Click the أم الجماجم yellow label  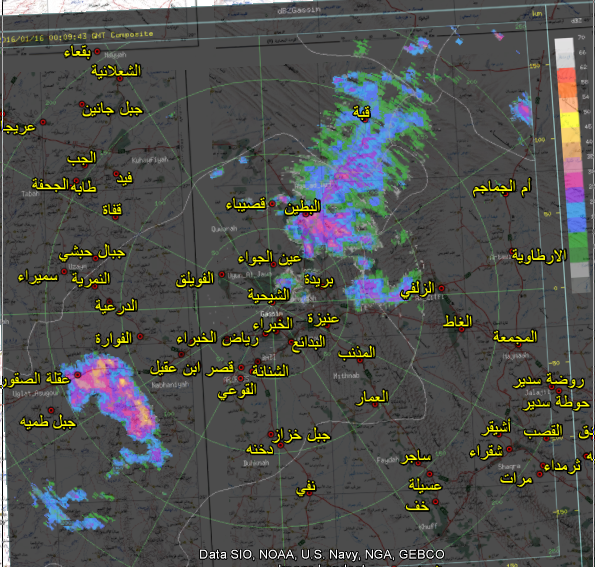point(502,187)
